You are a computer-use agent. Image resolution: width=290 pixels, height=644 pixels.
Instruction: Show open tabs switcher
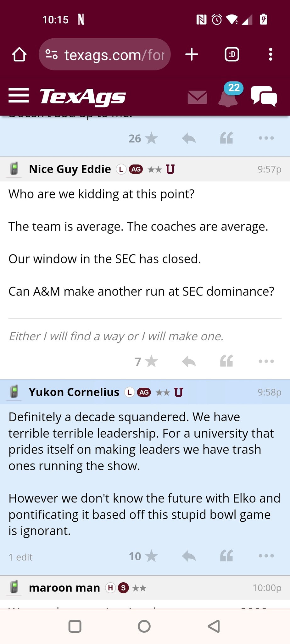coord(232,54)
